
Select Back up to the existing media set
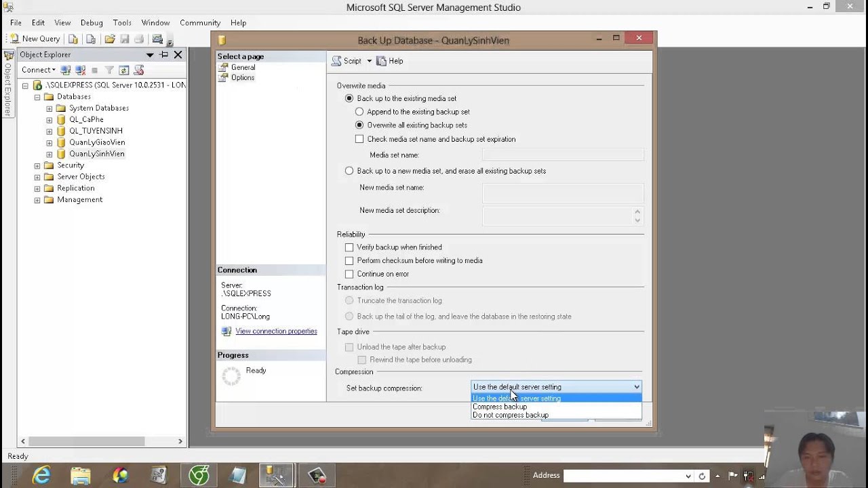349,98
